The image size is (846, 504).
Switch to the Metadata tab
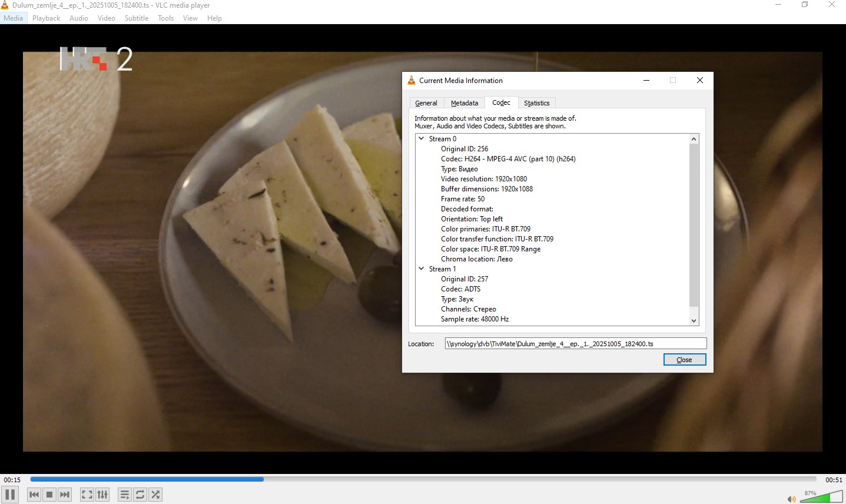[x=465, y=103]
